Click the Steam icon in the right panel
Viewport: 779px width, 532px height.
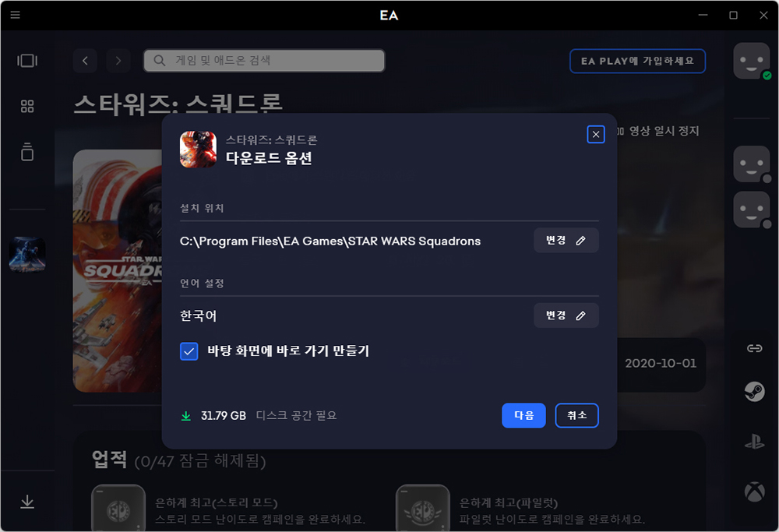click(x=754, y=392)
